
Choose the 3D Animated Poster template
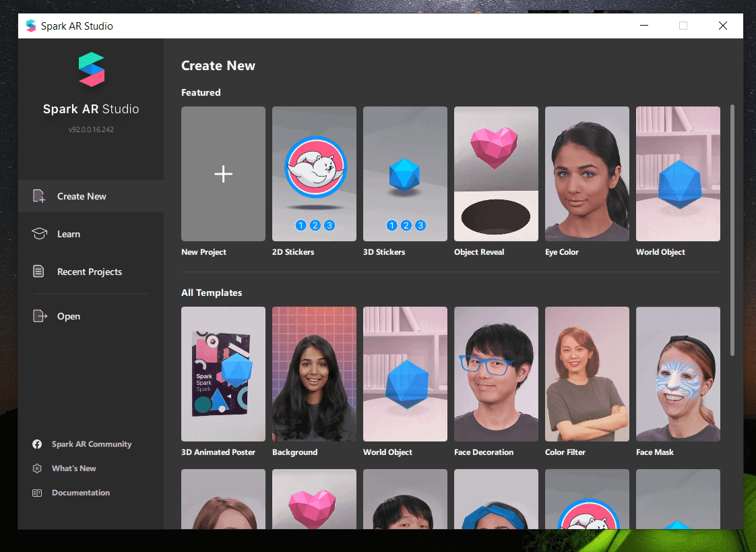tap(223, 374)
